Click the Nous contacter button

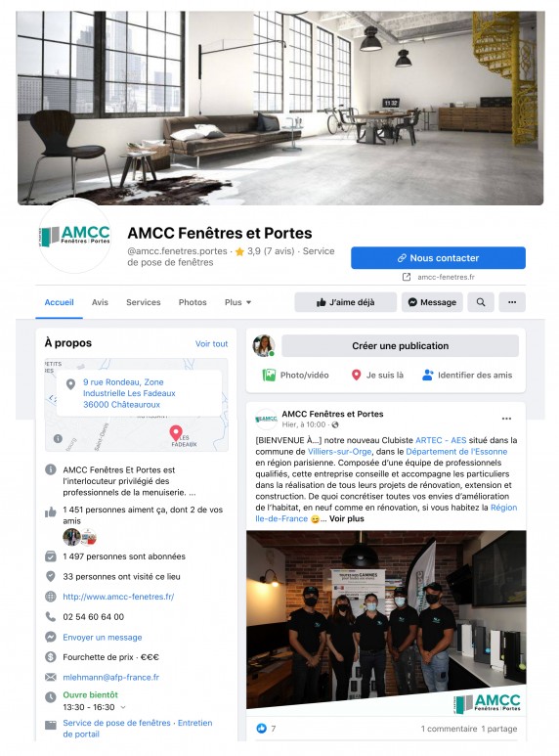pyautogui.click(x=438, y=258)
